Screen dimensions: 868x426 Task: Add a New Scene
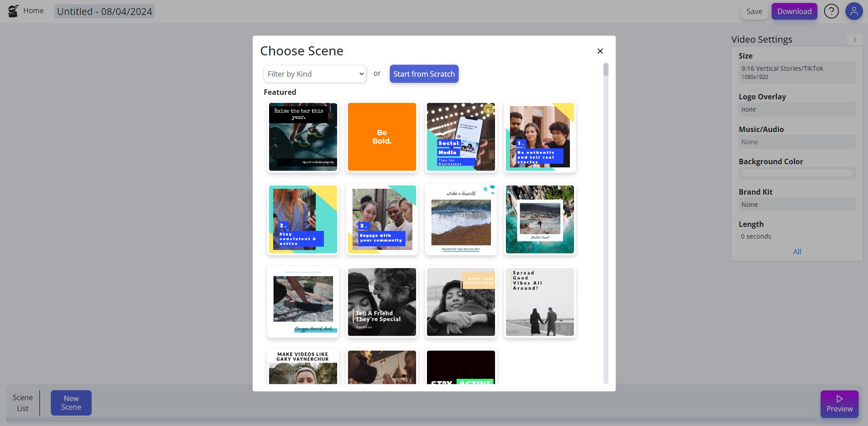(71, 403)
